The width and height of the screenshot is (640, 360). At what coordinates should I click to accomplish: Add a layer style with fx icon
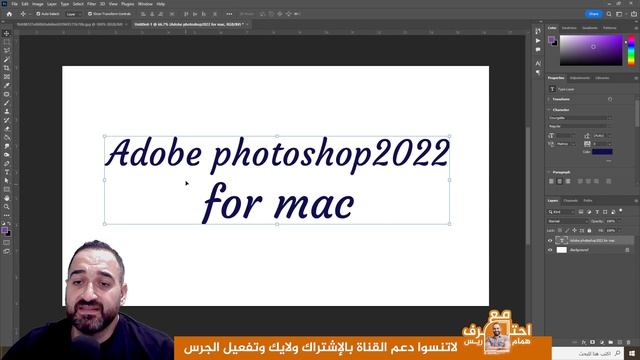pos(584,342)
